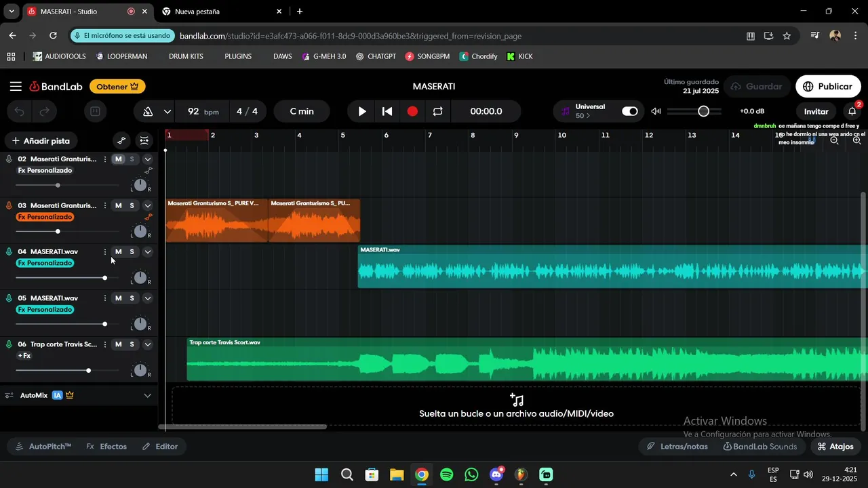
Task: Mute track 02 Maserati Granturismo
Action: [118, 159]
